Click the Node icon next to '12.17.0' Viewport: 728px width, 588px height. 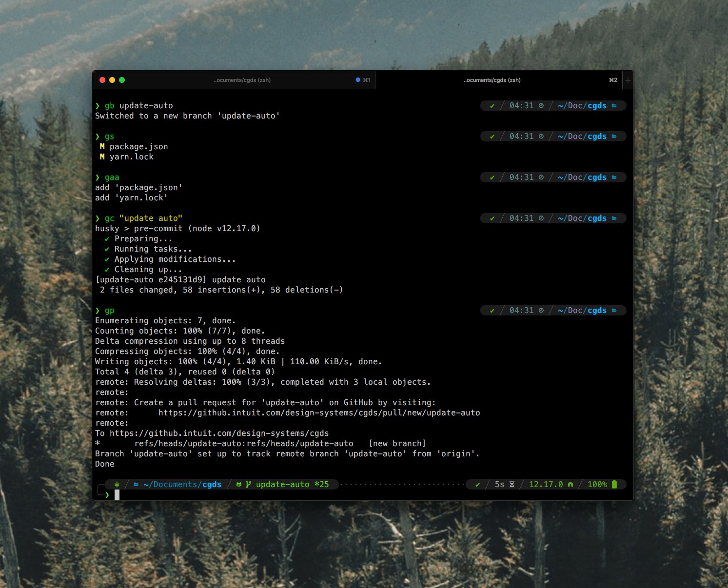tap(571, 484)
